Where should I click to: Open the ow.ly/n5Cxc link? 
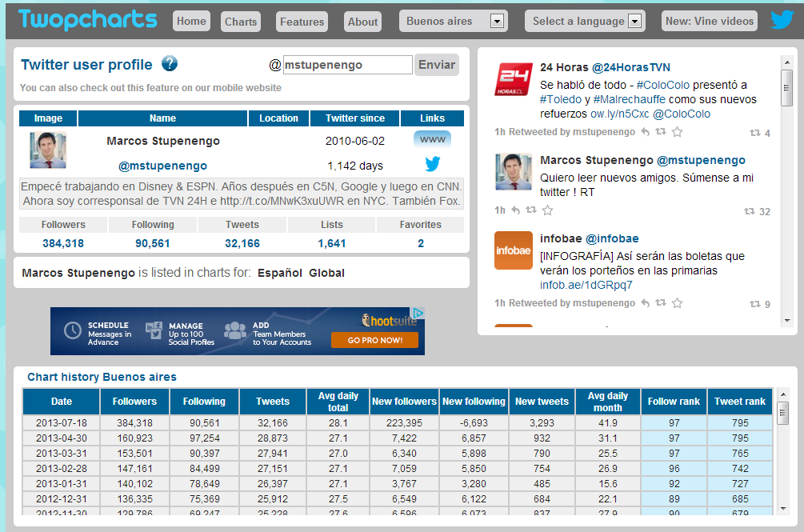coord(619,114)
